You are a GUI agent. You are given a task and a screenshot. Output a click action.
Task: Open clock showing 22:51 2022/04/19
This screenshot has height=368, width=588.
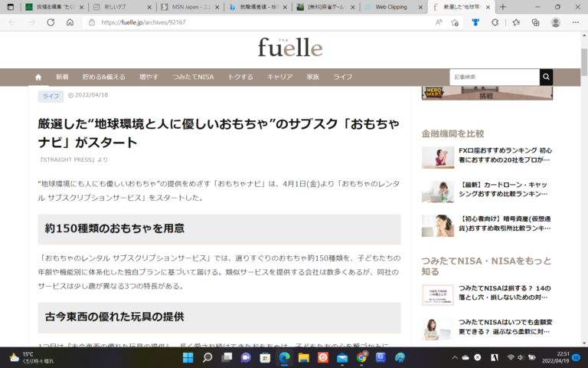click(556, 357)
